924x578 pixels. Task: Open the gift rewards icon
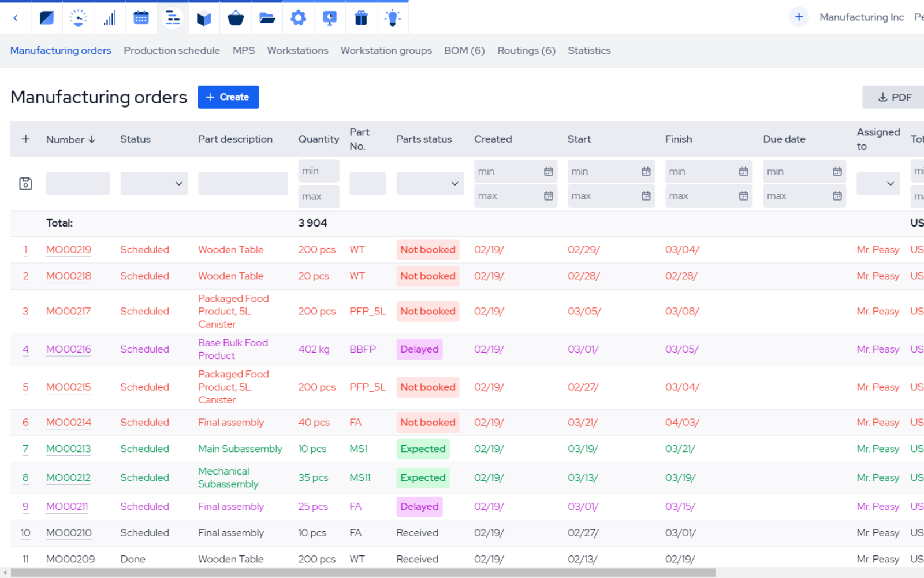361,17
